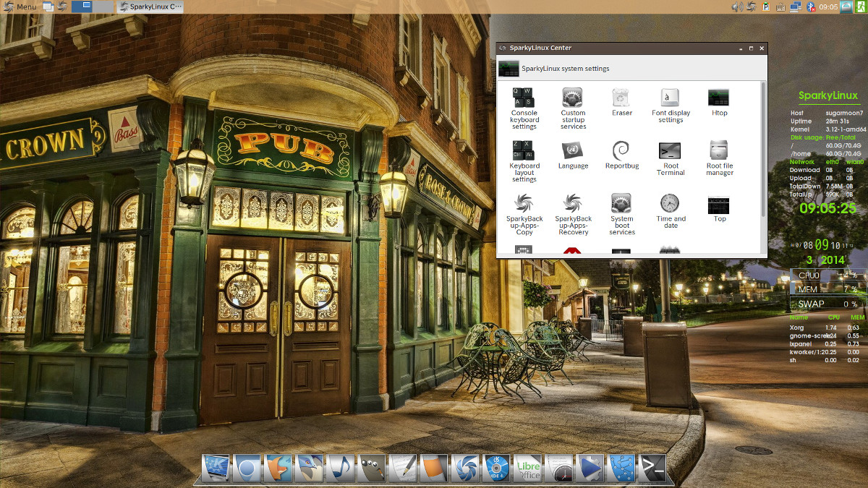Switch to the second workspace in pager
Image resolution: width=868 pixels, height=488 pixels.
tap(103, 7)
